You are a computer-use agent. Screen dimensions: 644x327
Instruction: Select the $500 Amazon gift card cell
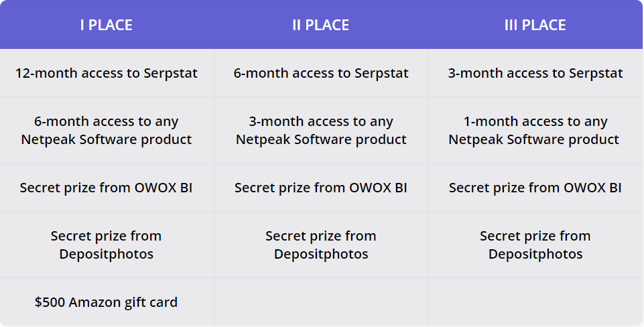pyautogui.click(x=107, y=302)
